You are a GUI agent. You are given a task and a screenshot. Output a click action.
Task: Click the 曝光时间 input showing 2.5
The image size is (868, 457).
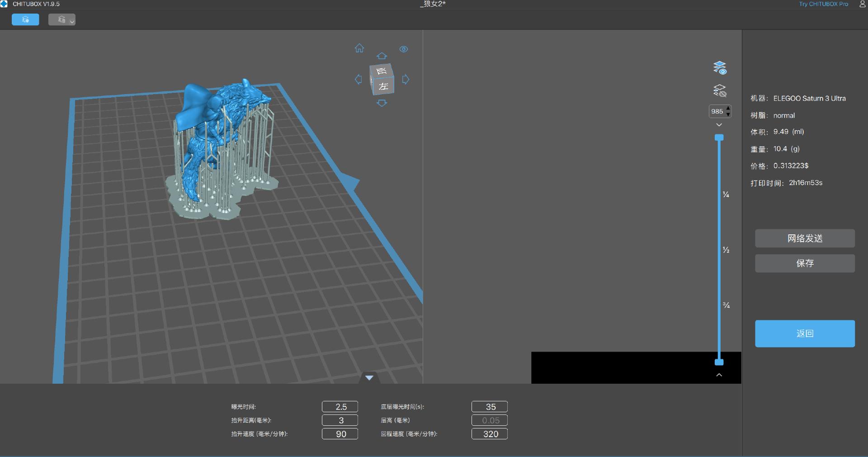pos(340,406)
